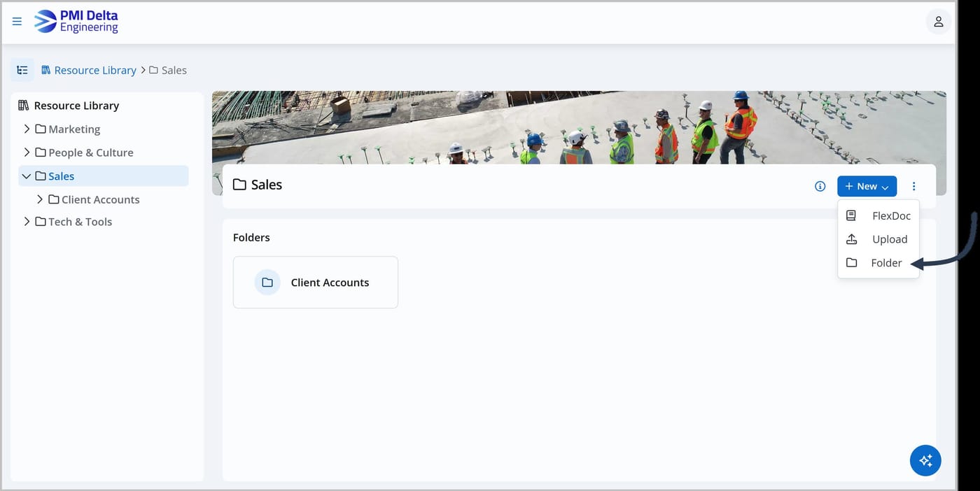Click the Folders section label
This screenshot has width=980, height=491.
pyautogui.click(x=251, y=238)
